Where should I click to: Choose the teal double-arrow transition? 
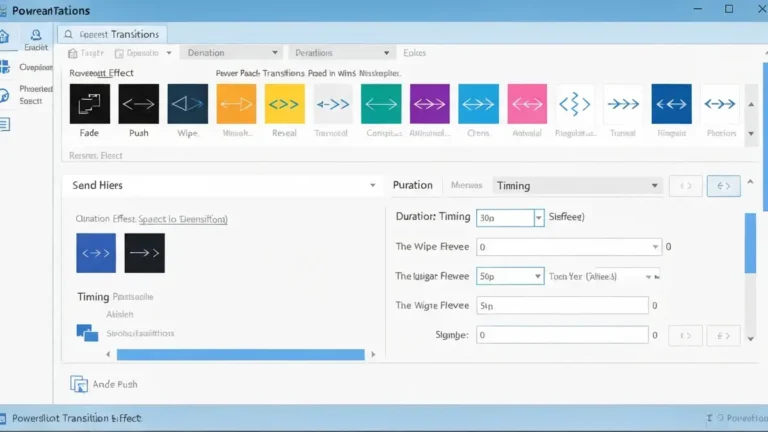click(381, 104)
